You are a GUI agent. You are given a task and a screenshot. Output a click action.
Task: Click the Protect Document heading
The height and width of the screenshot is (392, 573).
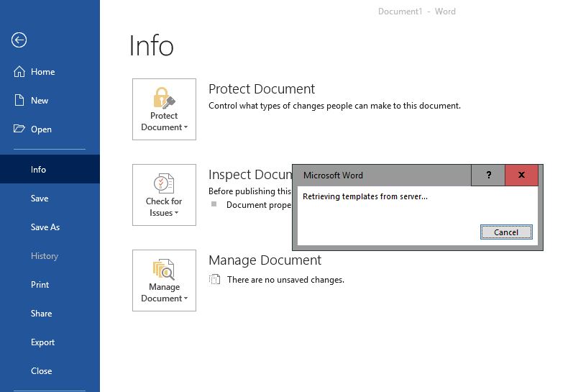pos(261,89)
